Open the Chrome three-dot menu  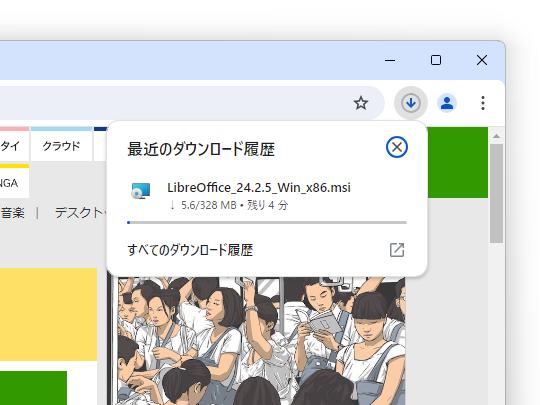(x=483, y=103)
